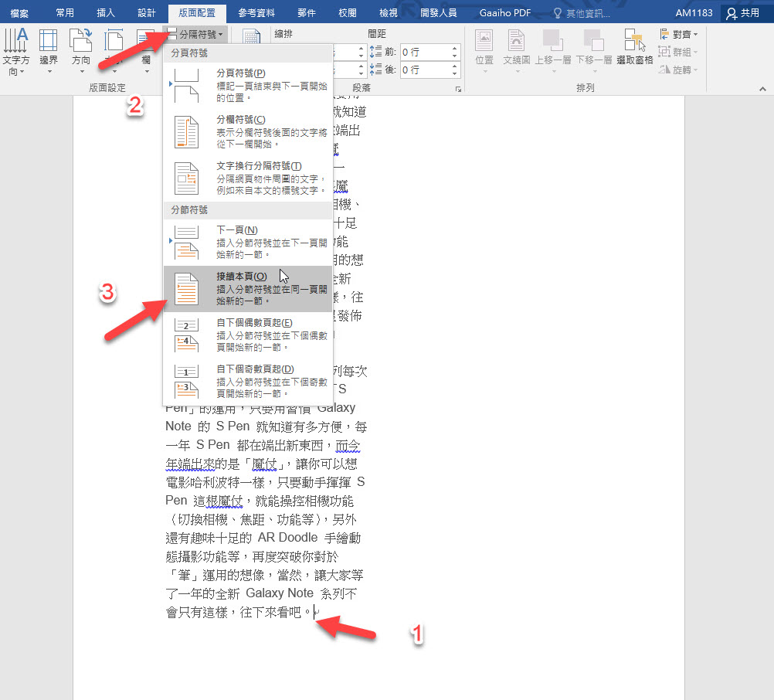Screen dimensions: 774x700
Task: Select 分欄符號(C) column break option
Action: pos(248,132)
